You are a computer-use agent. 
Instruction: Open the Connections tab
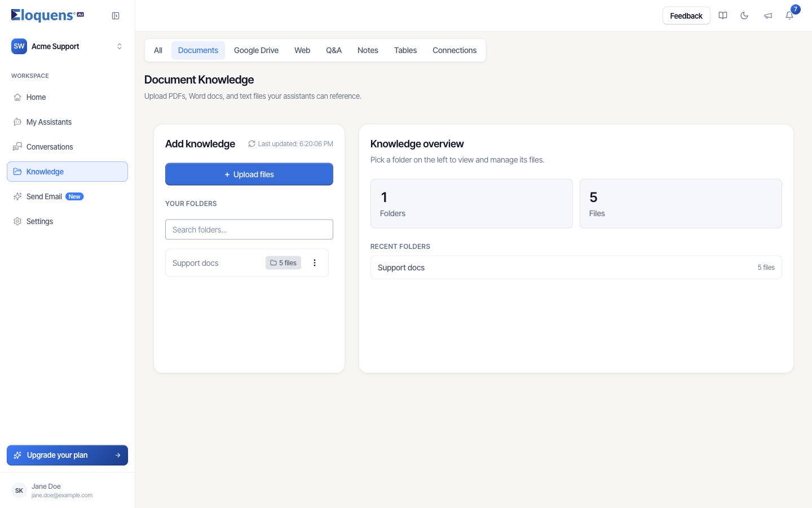pyautogui.click(x=454, y=50)
